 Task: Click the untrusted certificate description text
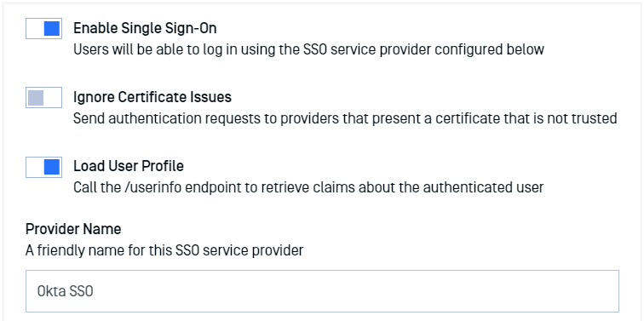[x=345, y=118]
